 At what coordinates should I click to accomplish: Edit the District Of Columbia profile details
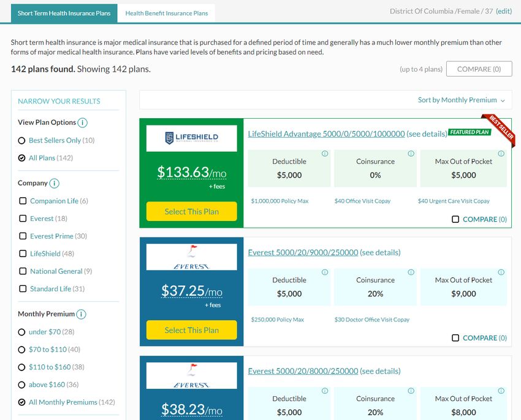tap(504, 11)
